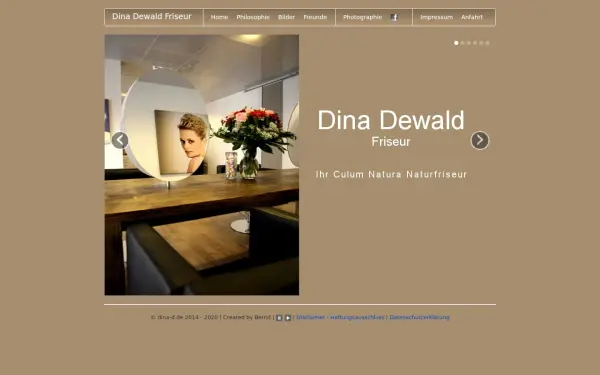Click the Dina Dewald Friseur site title
This screenshot has height=375, width=600.
(x=152, y=16)
